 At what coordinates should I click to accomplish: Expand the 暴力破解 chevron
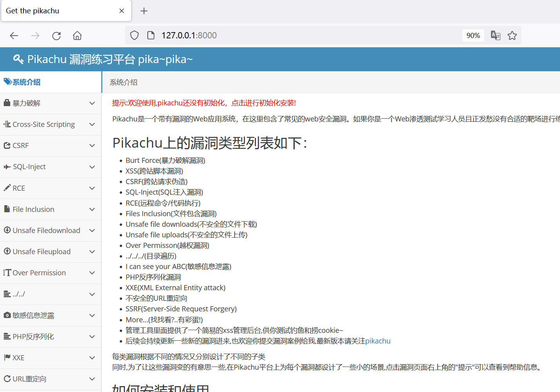coord(92,103)
